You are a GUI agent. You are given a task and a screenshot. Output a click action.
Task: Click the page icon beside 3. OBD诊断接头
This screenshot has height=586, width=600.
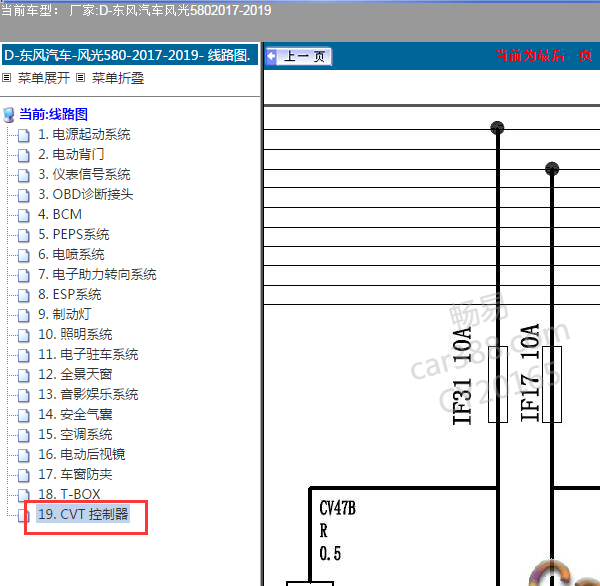pyautogui.click(x=24, y=195)
